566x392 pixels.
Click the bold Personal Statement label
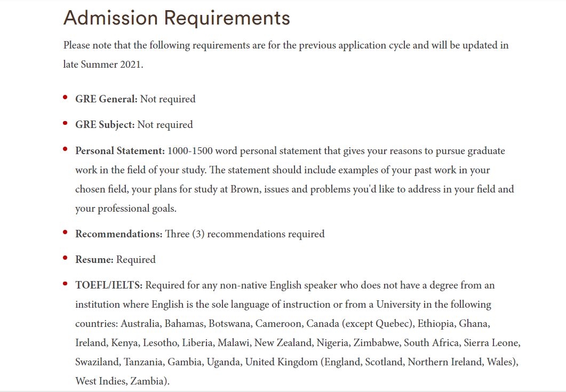pos(120,151)
